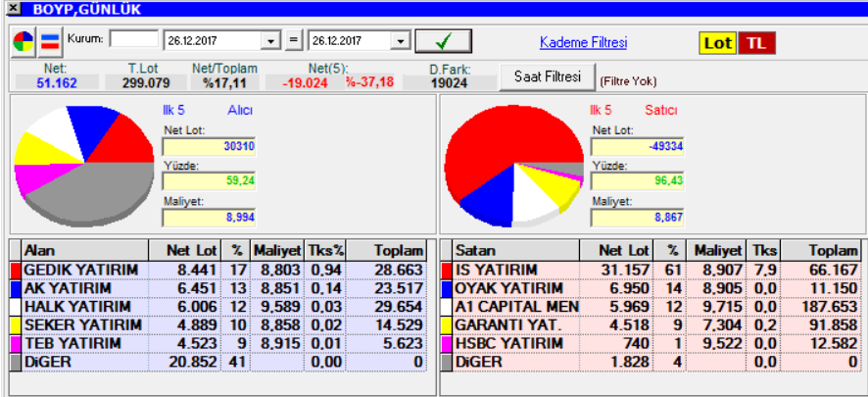Click the equals button between dates
The image size is (868, 397).
(294, 41)
